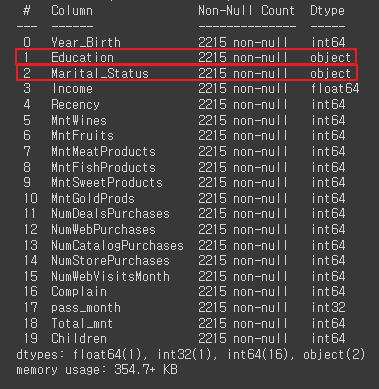Select the 'Complain' column name
This screenshot has height=389, width=379.
[x=79, y=292]
